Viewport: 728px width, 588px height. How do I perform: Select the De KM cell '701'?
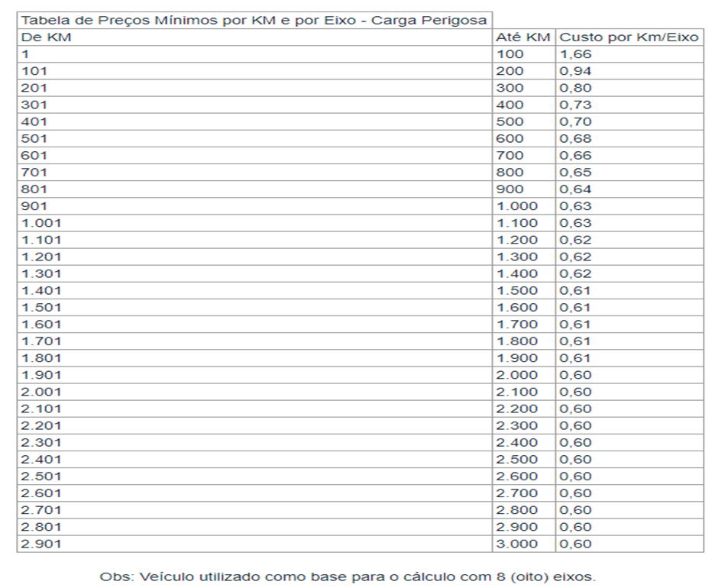(254, 172)
